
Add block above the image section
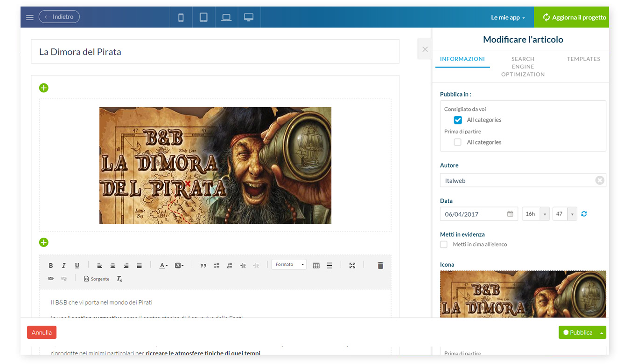(x=43, y=88)
